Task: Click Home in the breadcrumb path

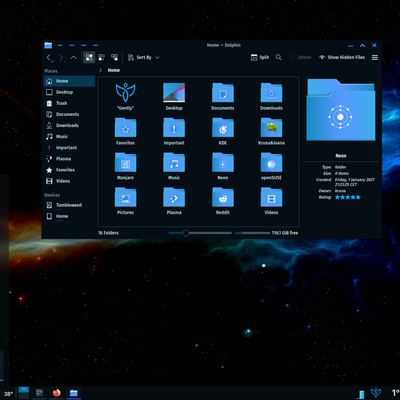Action: coord(114,70)
